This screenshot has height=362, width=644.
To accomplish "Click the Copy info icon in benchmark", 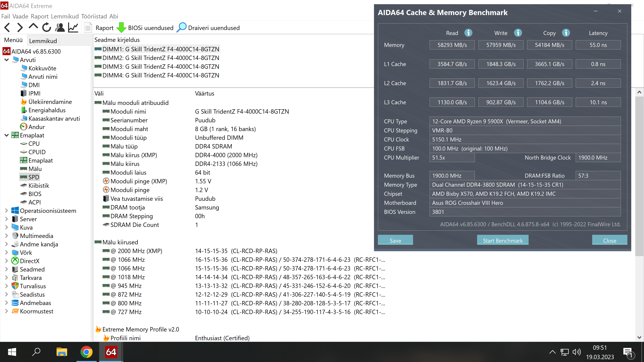I will (x=566, y=33).
